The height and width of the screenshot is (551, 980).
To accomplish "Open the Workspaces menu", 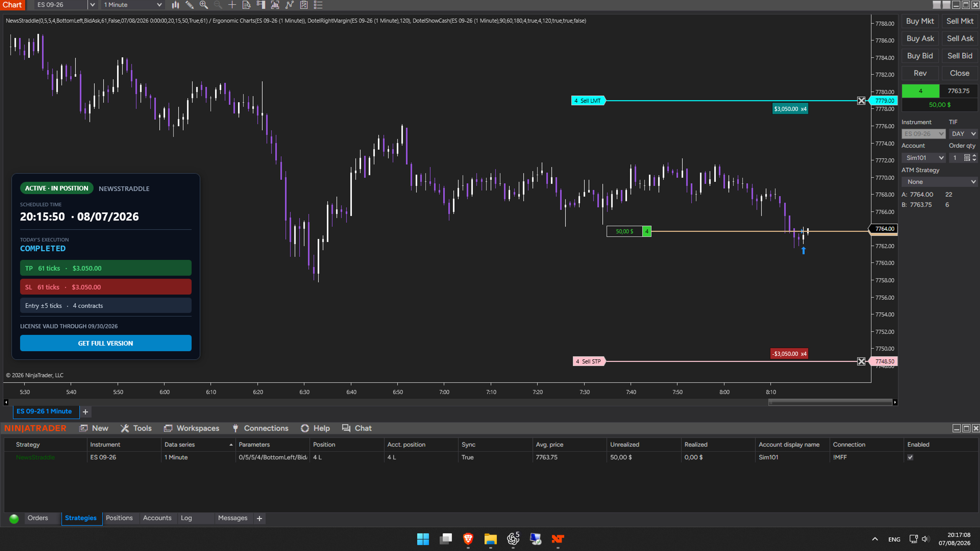I will tap(191, 428).
